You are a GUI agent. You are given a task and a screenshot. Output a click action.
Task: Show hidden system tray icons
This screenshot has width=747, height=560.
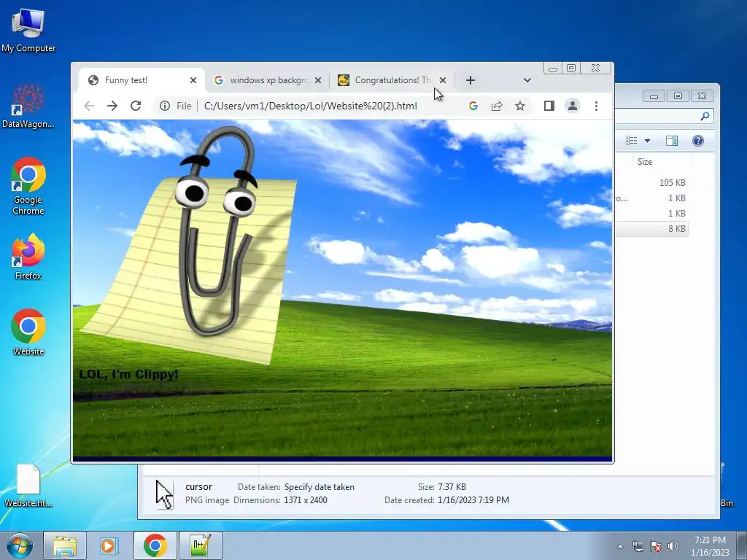[x=620, y=546]
